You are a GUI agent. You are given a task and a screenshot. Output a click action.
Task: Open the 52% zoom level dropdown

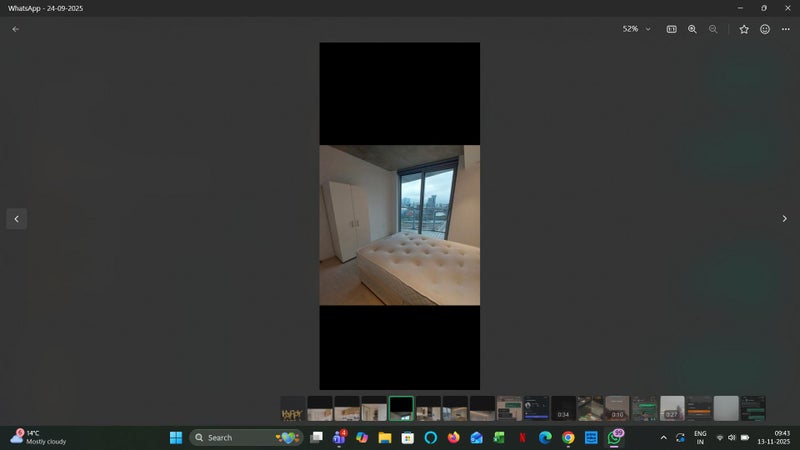pos(637,29)
